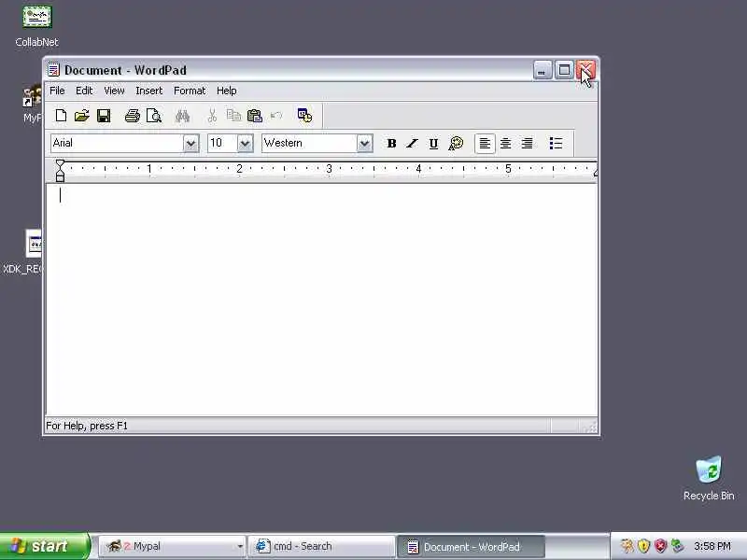Click the Copy icon in toolbar
Viewport: 747px width, 560px height.
(233, 116)
